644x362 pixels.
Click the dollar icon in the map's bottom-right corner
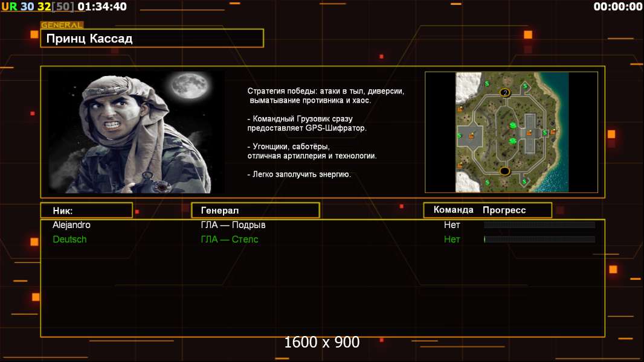524,181
